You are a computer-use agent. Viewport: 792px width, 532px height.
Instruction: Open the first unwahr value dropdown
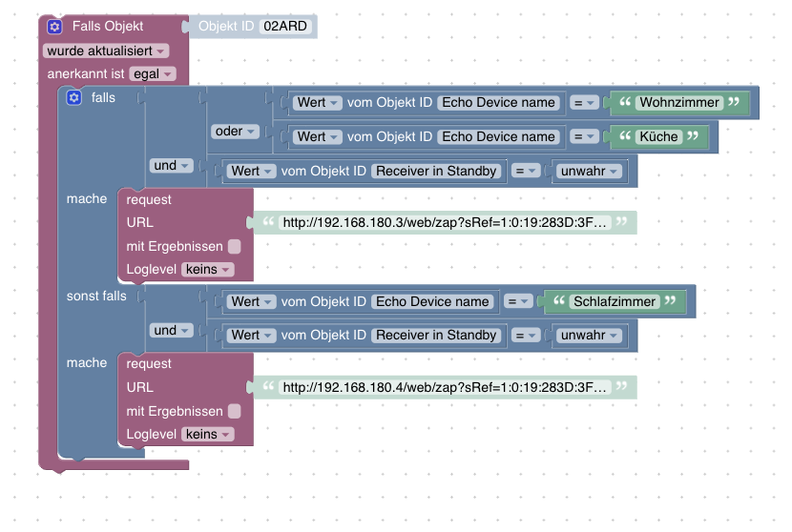pos(589,171)
